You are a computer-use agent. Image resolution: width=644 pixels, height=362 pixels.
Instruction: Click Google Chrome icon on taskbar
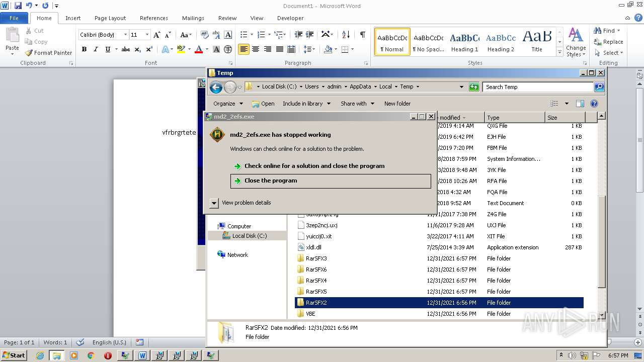(91, 355)
